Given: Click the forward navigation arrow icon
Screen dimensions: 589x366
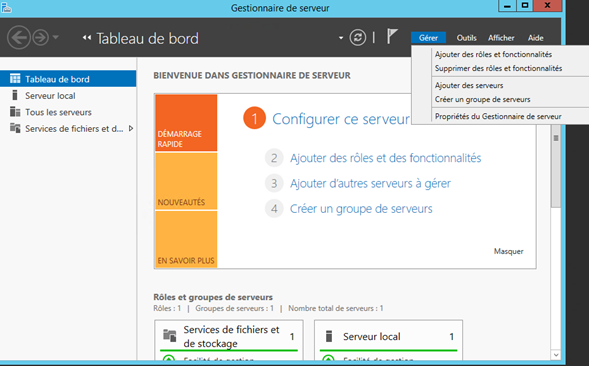Looking at the screenshot, I should point(41,38).
